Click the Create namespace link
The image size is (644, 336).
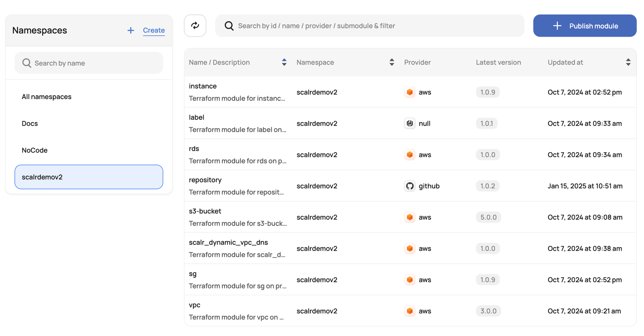coord(154,30)
